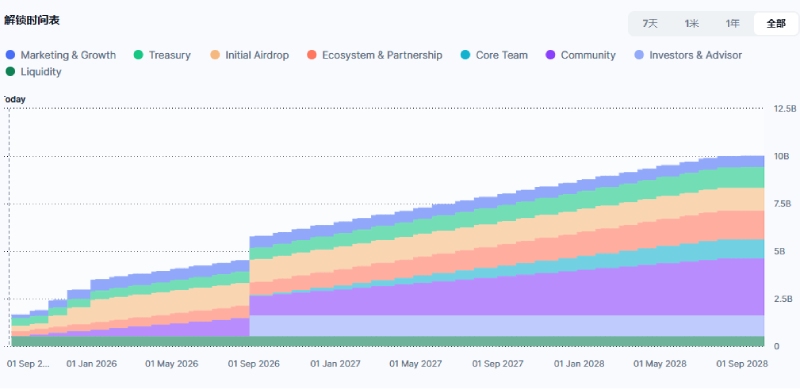Toggle the Investors & Advisor legend dot
Image resolution: width=800 pixels, height=389 pixels.
pyautogui.click(x=639, y=55)
